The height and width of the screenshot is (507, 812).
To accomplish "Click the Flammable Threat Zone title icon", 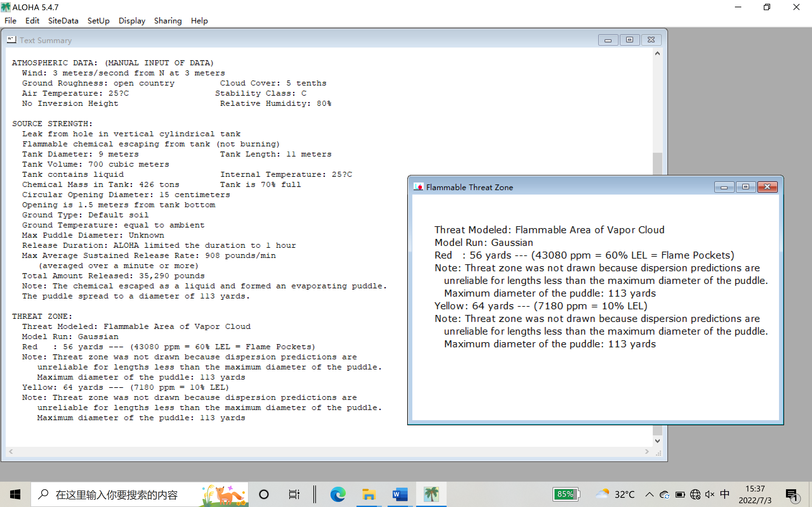I will tap(418, 187).
